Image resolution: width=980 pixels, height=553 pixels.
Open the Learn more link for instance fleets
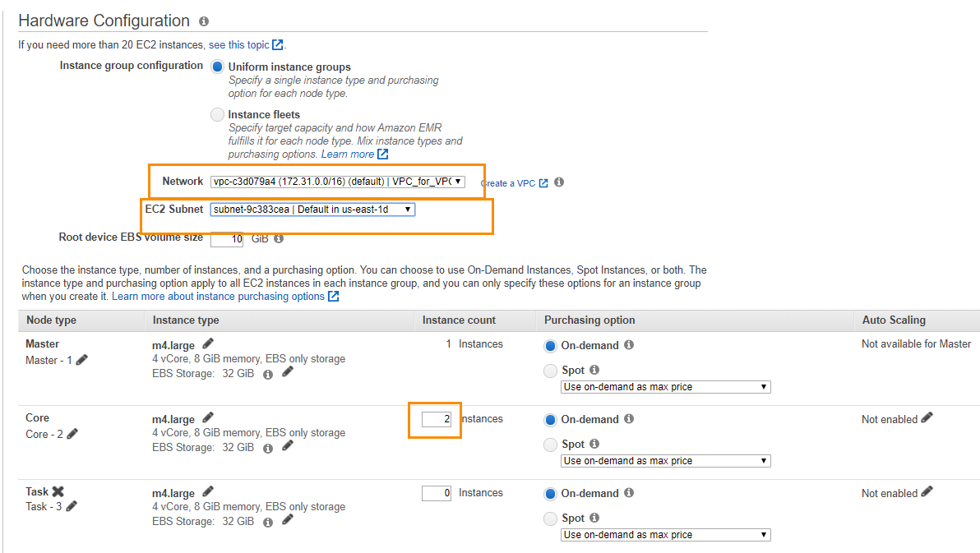pyautogui.click(x=348, y=154)
